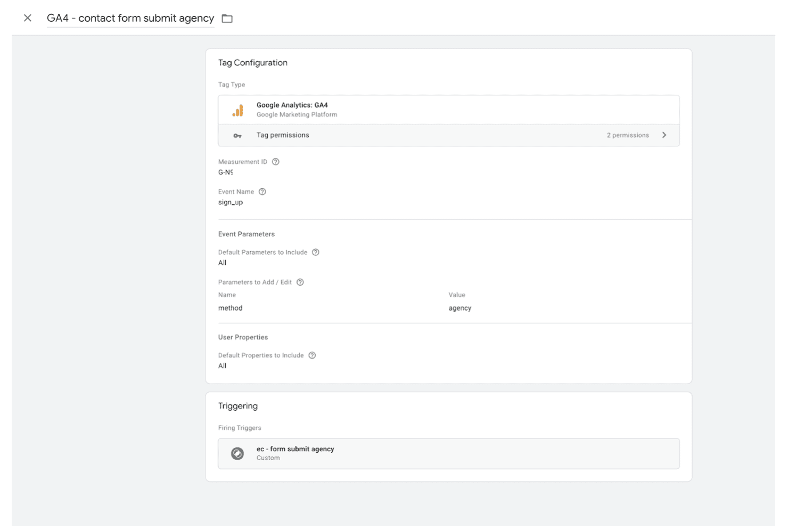The width and height of the screenshot is (788, 532).
Task: Click the Custom trigger type text
Action: coord(268,458)
